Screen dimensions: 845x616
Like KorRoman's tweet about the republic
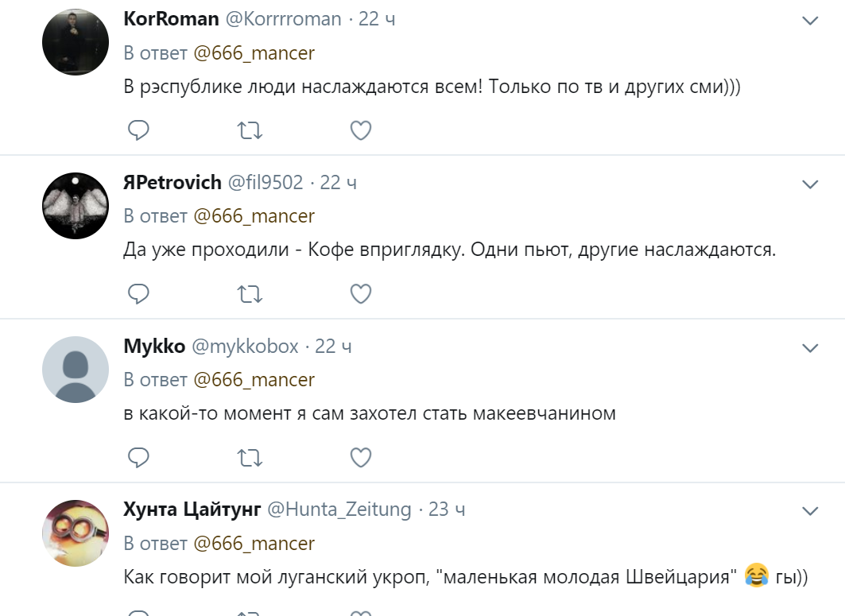[x=361, y=130]
